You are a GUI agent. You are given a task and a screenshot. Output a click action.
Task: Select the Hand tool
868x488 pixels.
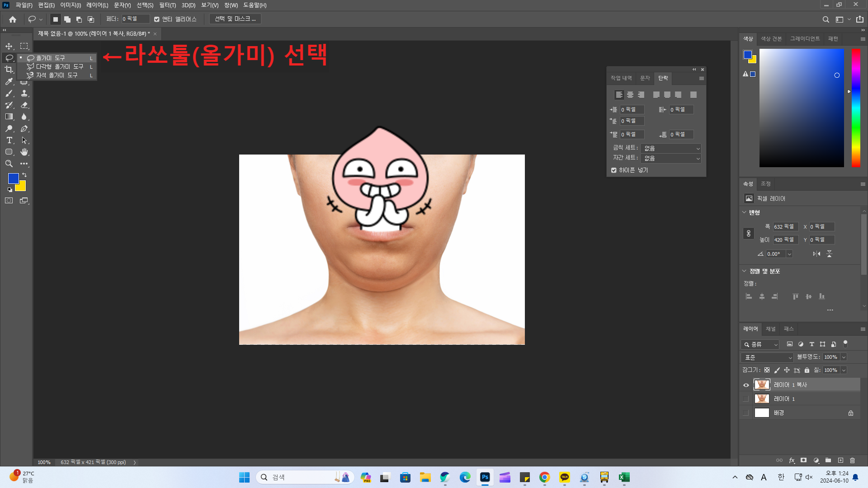24,152
